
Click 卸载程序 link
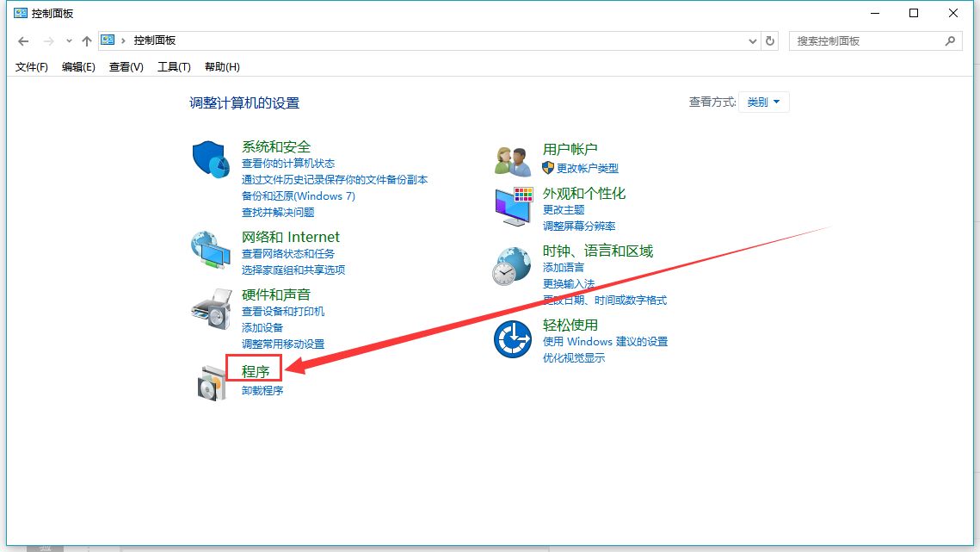[x=262, y=390]
